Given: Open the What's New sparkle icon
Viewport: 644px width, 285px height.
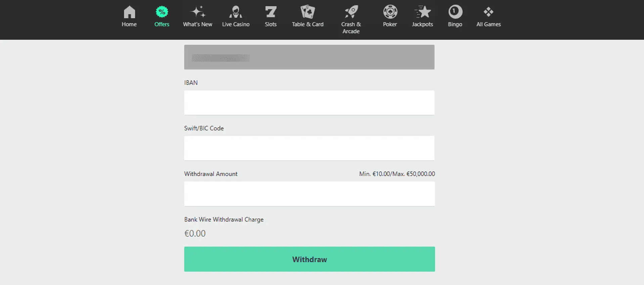Looking at the screenshot, I should click(x=198, y=12).
